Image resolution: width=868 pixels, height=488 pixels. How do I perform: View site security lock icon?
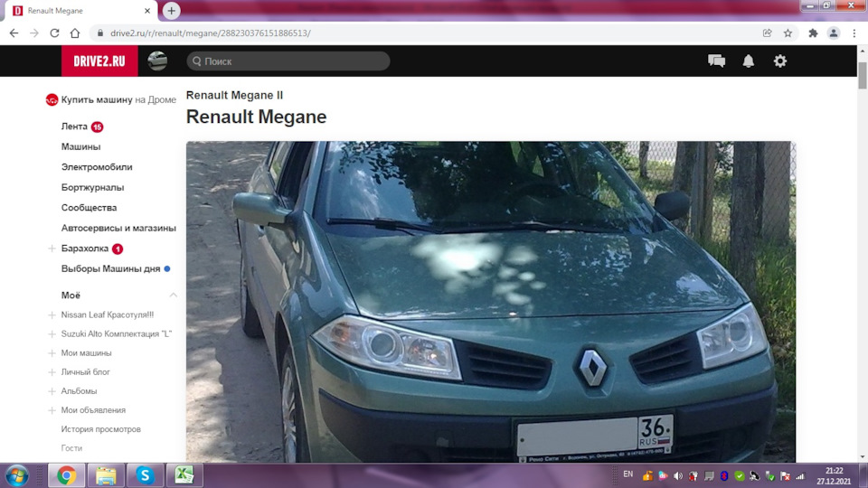(100, 33)
